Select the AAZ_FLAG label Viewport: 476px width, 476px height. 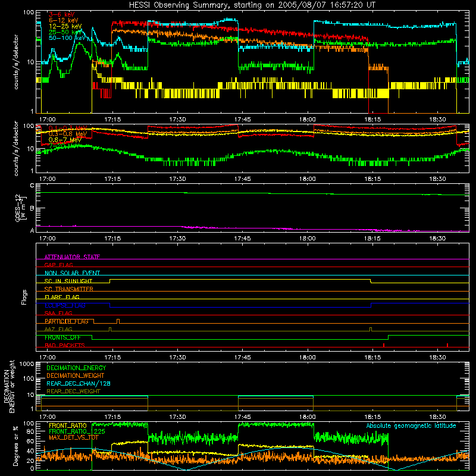click(x=58, y=329)
